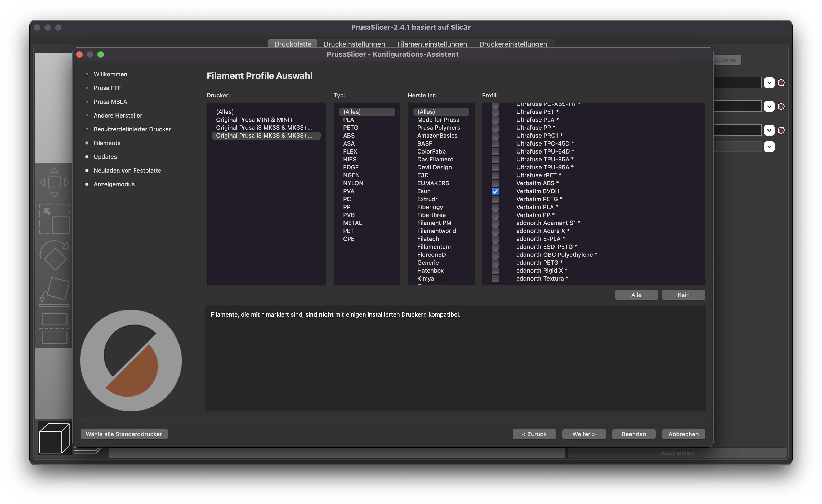Select Hatchbox manufacturer
The width and height of the screenshot is (822, 504).
[x=441, y=271]
